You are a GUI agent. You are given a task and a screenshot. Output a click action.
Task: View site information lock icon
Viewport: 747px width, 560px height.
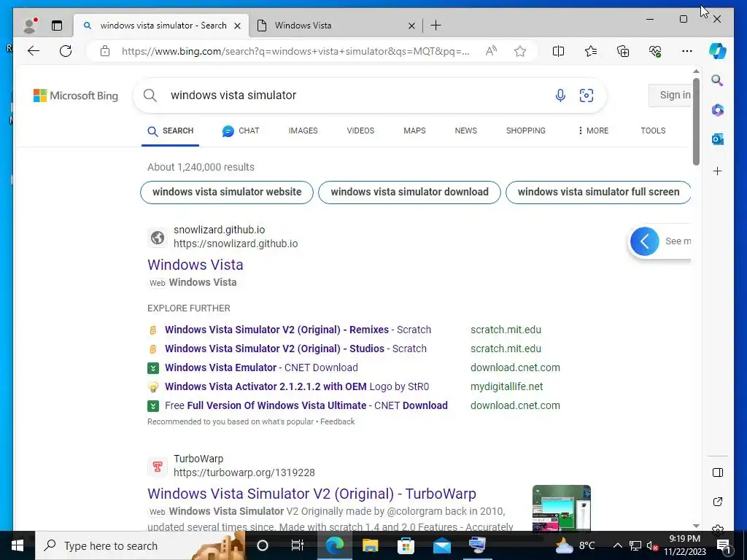click(x=105, y=51)
